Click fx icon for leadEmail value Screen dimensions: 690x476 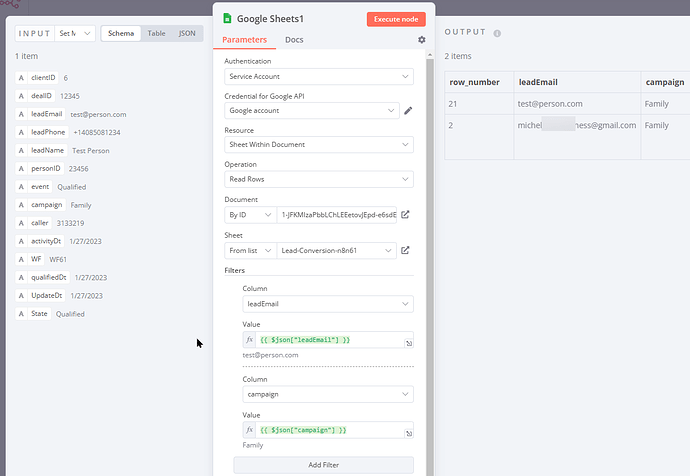250,340
